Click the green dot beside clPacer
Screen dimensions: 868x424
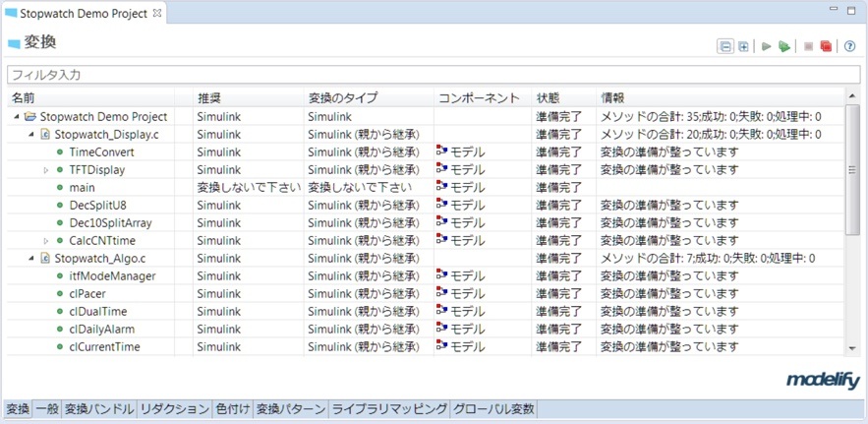coord(60,294)
